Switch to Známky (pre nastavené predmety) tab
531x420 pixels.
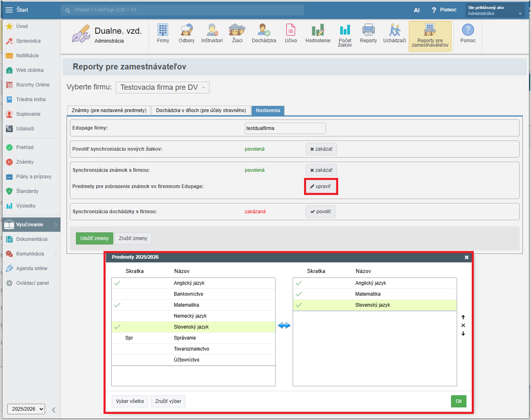tap(109, 110)
